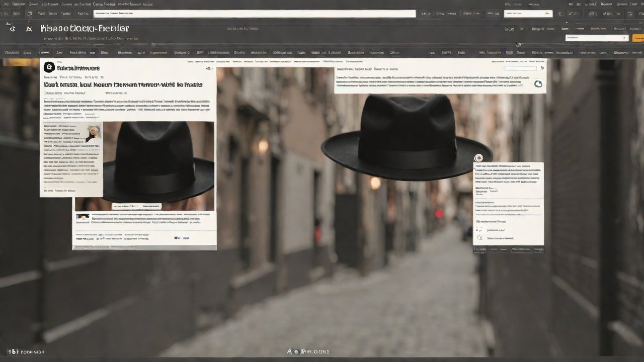Toggle the second-to-last option in the right side panel
The image size is (644, 362).
click(x=479, y=229)
